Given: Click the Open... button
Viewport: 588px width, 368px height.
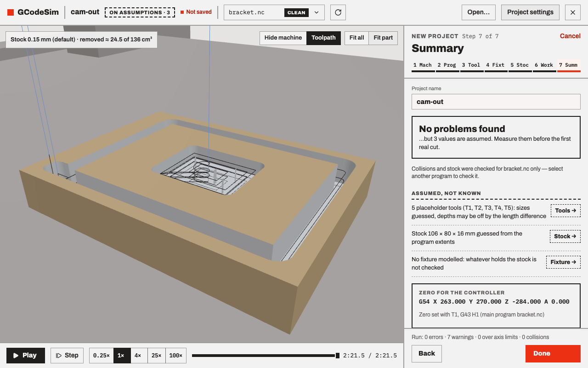Looking at the screenshot, I should coord(479,12).
